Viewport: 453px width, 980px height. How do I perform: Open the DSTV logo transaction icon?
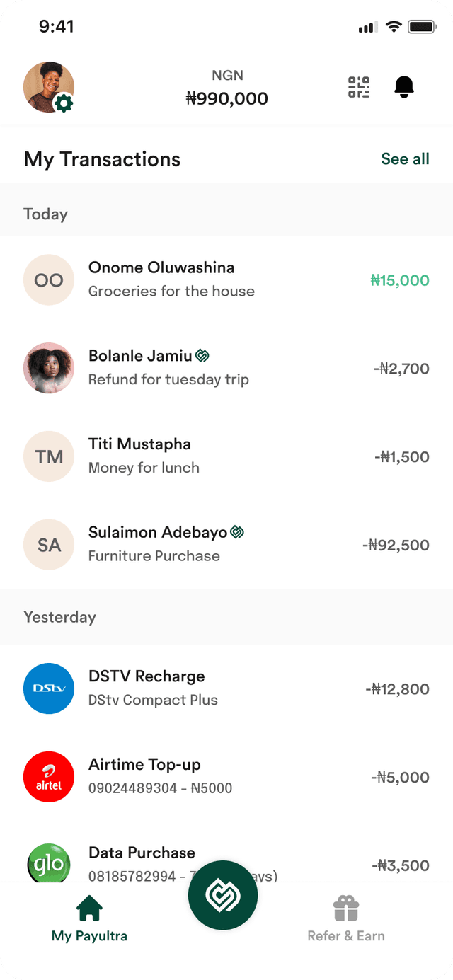49,688
